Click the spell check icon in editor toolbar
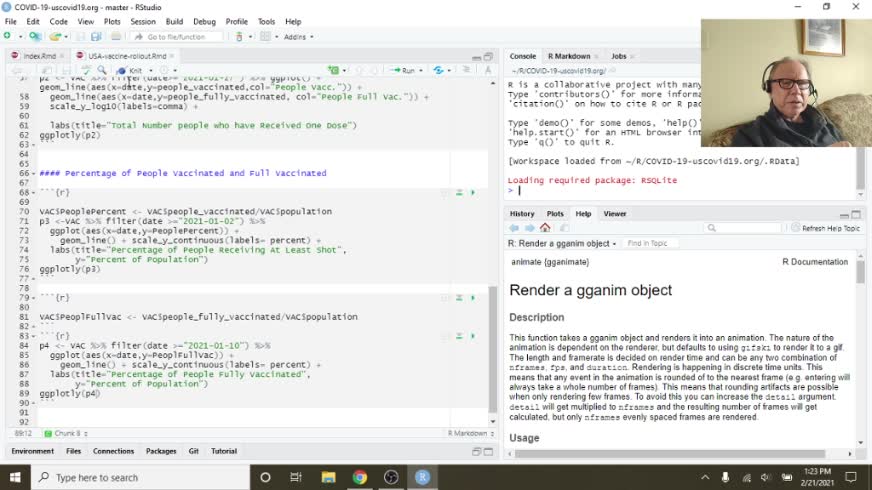 tap(86, 71)
